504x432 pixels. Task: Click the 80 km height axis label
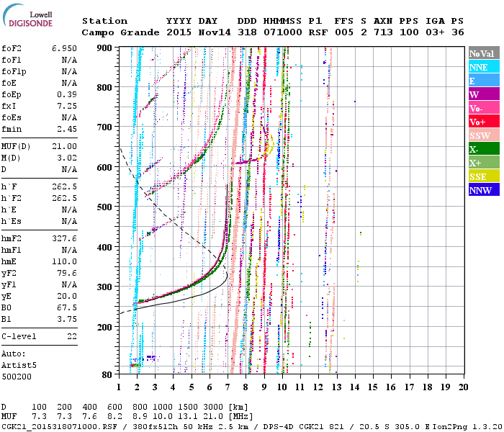(x=107, y=374)
